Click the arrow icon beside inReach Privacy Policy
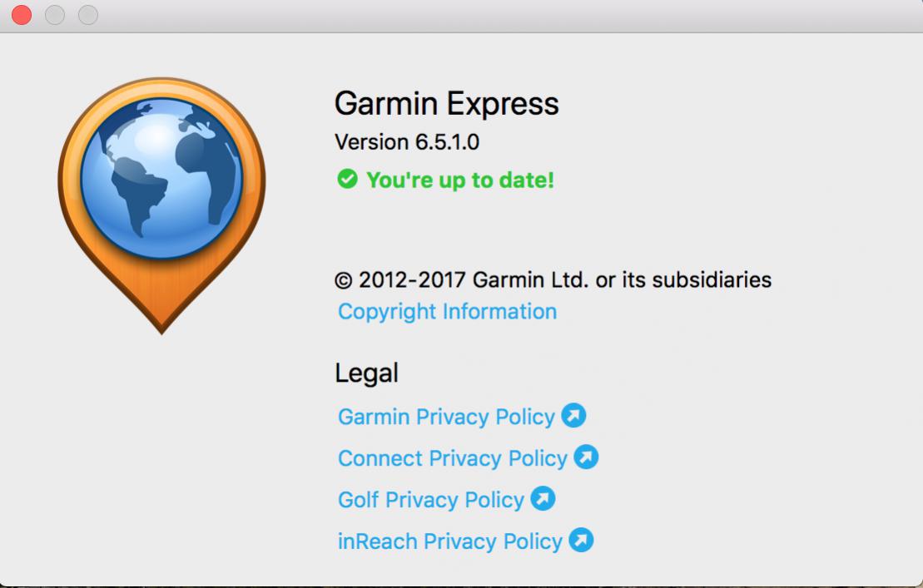Viewport: 923px width, 588px height. tap(581, 540)
